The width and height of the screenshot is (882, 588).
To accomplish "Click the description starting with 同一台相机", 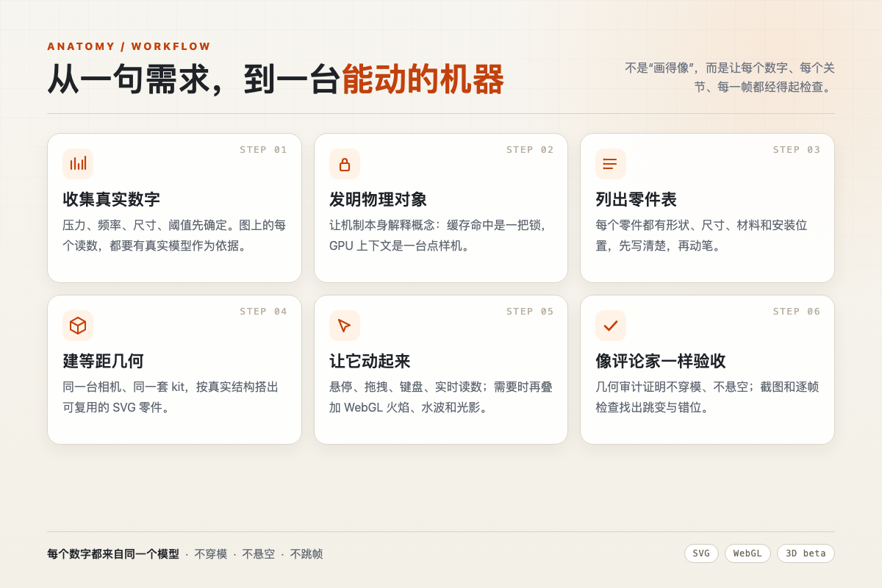I will point(171,397).
